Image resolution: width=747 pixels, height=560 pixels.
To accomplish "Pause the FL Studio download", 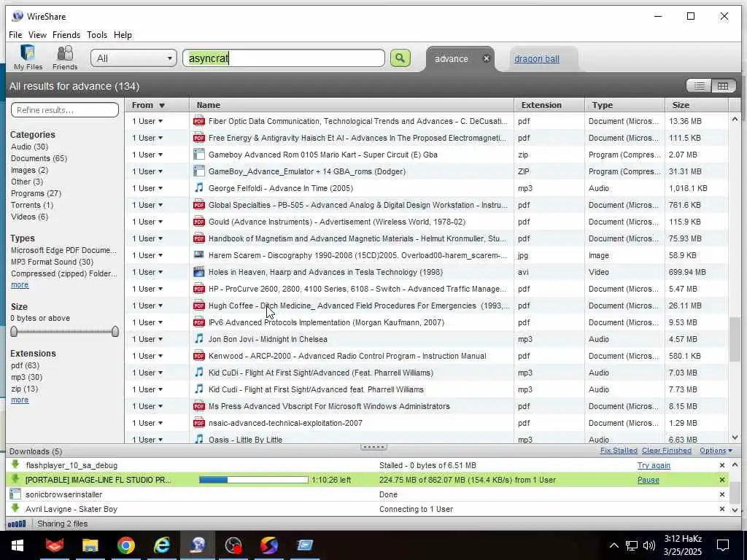I will (x=648, y=480).
